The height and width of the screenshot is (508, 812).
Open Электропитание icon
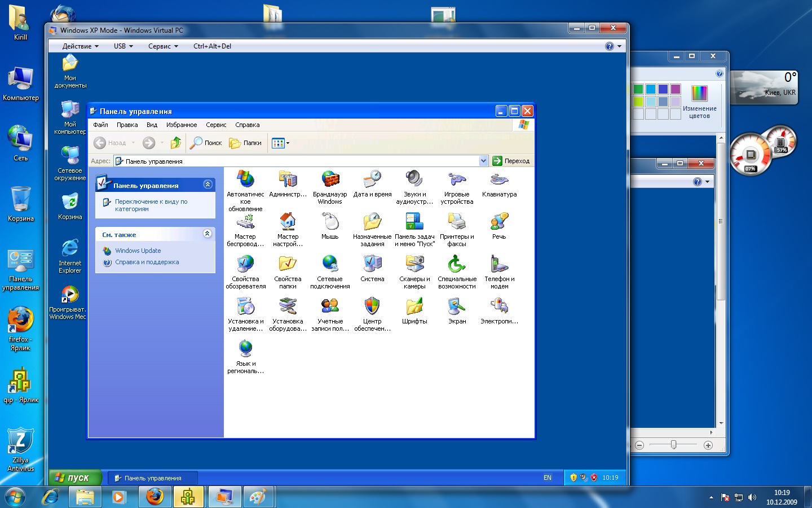coord(499,311)
